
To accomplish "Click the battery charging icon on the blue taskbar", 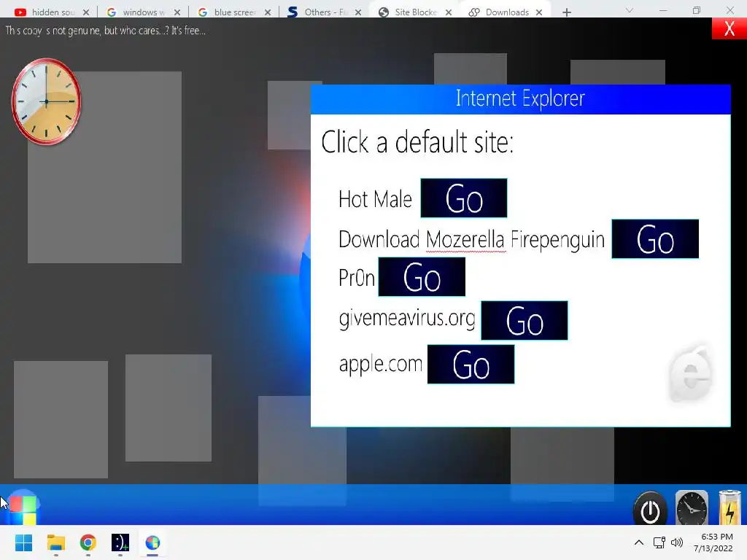I will pos(729,507).
